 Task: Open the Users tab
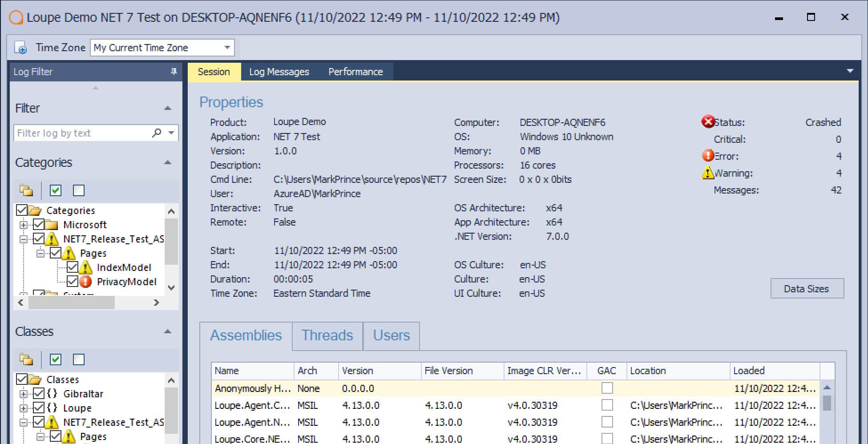click(392, 335)
